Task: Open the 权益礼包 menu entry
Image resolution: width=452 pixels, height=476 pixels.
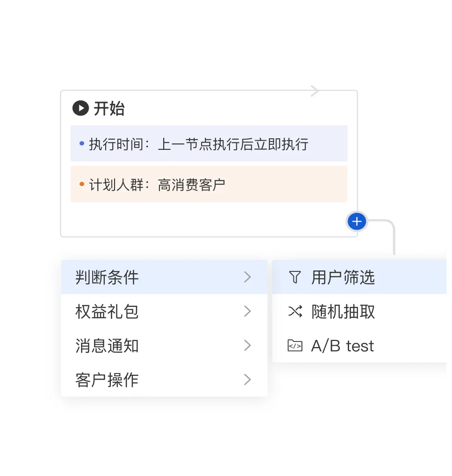Action: click(x=107, y=312)
